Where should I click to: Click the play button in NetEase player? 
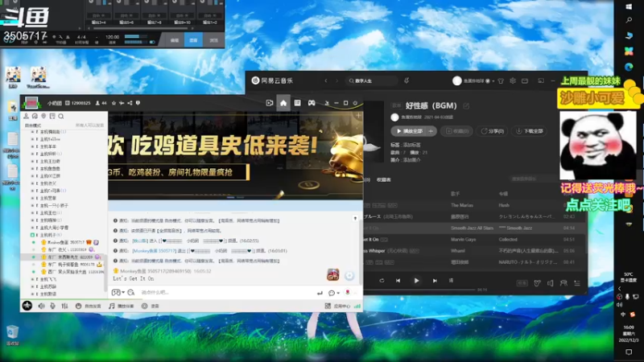416,281
